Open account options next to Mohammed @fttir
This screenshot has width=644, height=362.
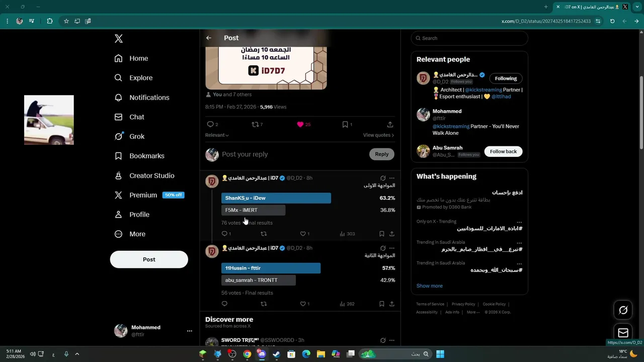coord(190,331)
